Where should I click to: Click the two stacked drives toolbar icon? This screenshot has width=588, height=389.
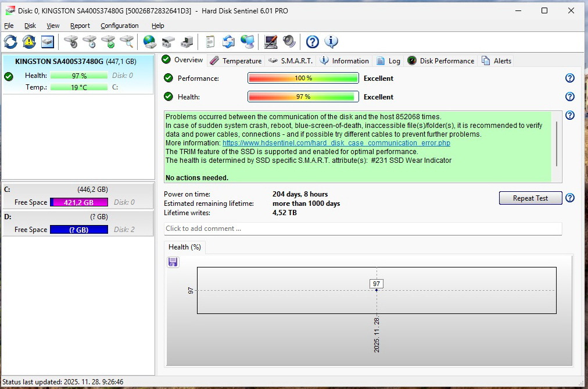[x=168, y=42]
